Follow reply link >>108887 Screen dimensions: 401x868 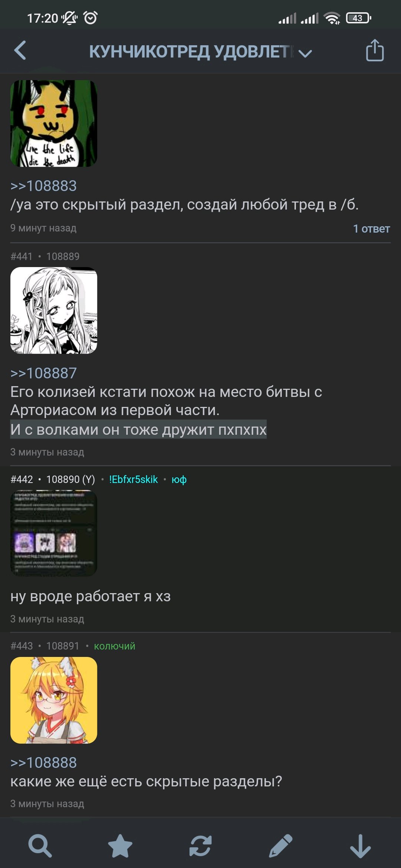(43, 373)
